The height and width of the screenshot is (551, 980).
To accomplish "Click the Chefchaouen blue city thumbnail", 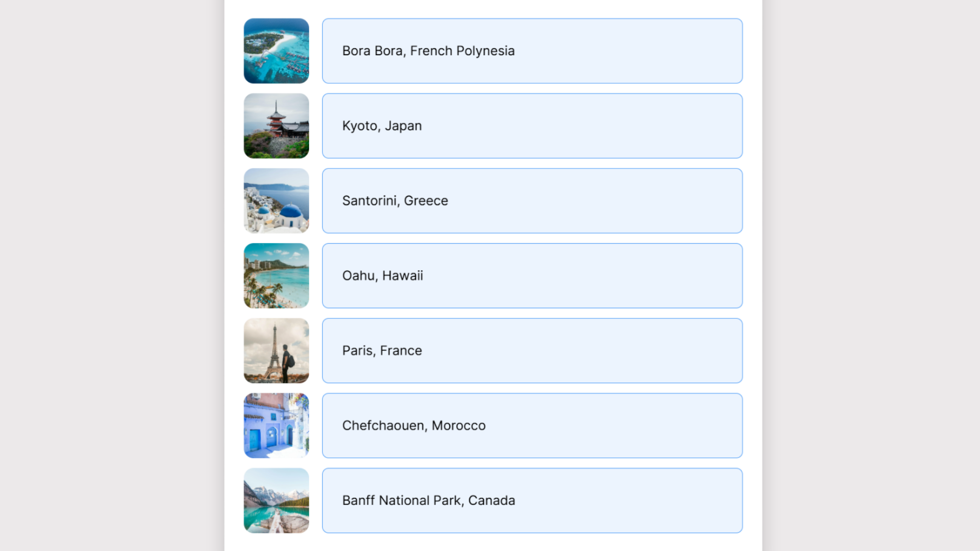I will [276, 425].
